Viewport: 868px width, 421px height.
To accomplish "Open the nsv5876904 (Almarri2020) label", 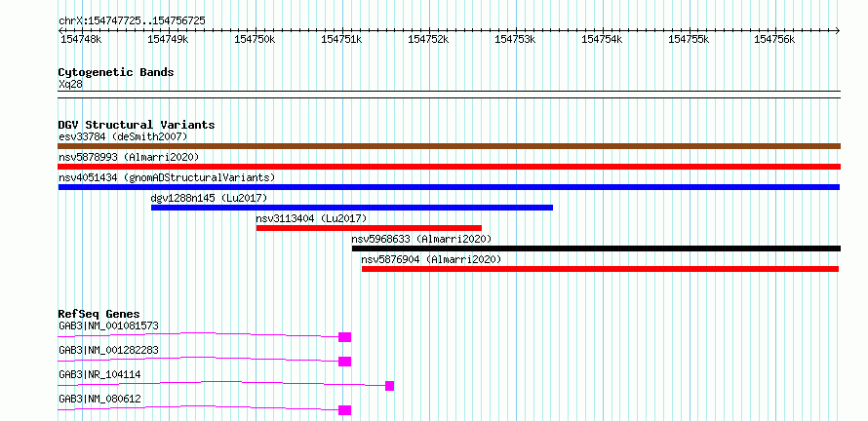I will coord(431,259).
